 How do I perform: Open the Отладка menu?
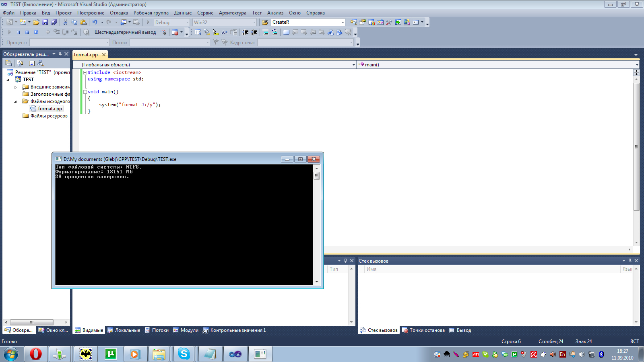[119, 13]
